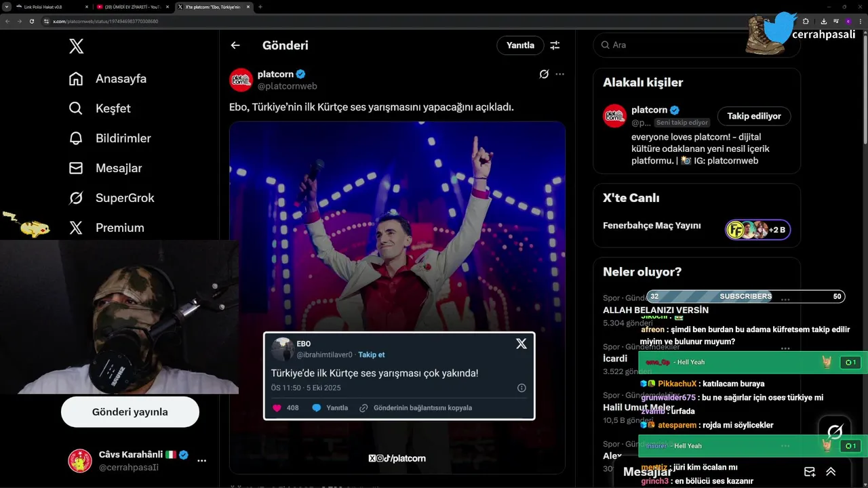The width and height of the screenshot is (868, 488).
Task: Open platcorn author name link
Action: [275, 74]
